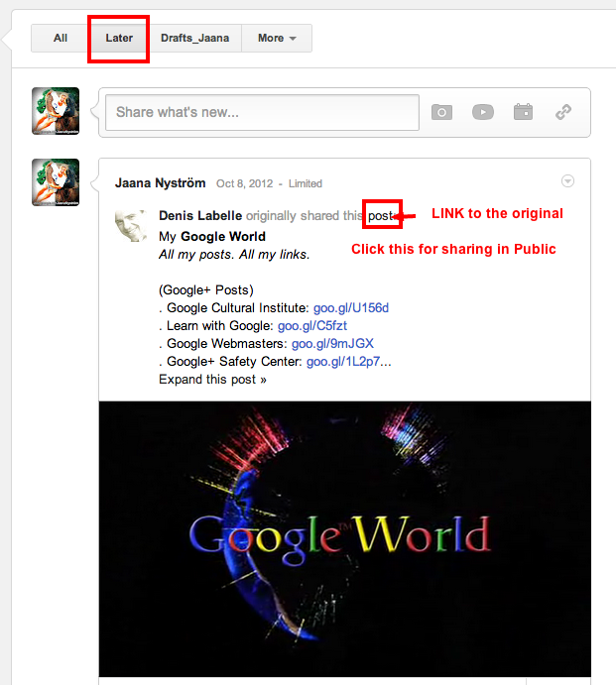Viewport: 616px width, 685px height.
Task: Open the More circles dropdown
Action: (277, 38)
